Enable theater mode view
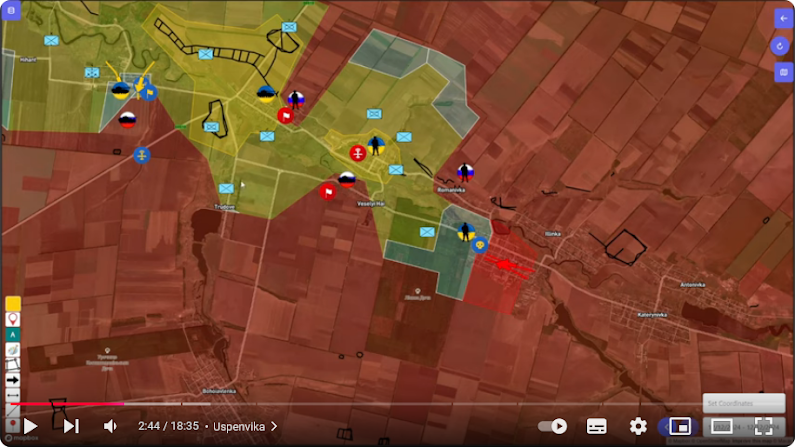The image size is (795, 447). point(721,426)
